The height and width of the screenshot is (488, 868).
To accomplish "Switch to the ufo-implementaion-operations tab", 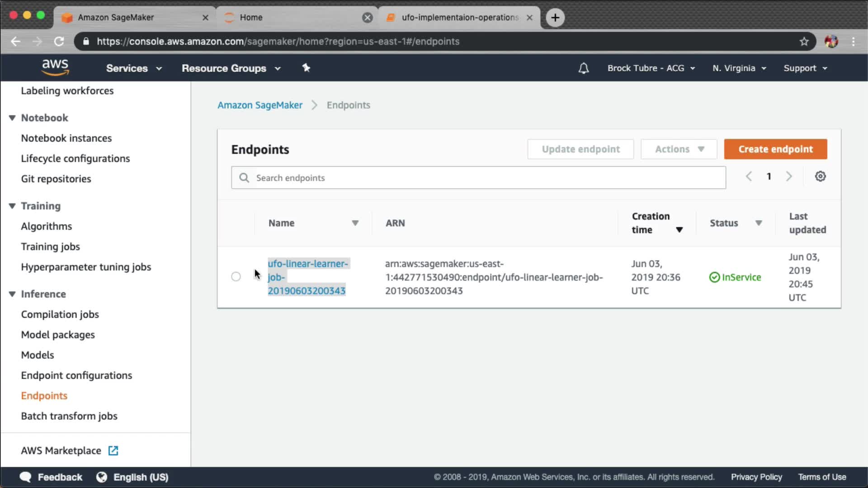I will tap(459, 18).
